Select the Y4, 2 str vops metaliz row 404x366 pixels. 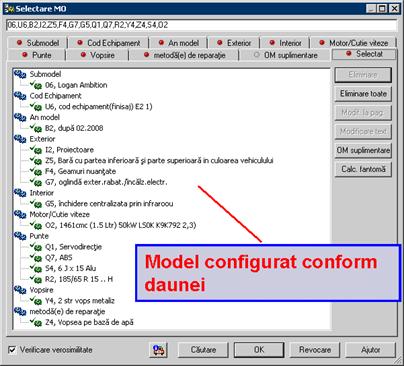pyautogui.click(x=80, y=301)
